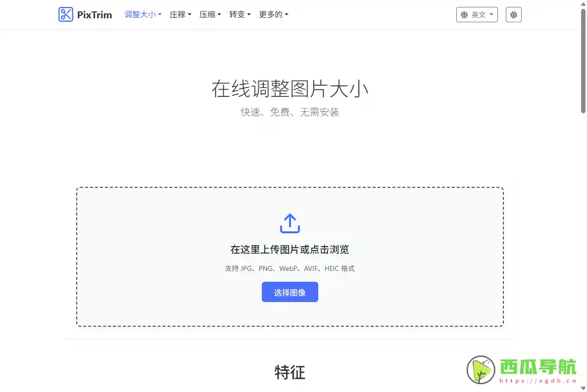The image size is (587, 392).
Task: Click the globe icon in language selector
Action: point(464,15)
